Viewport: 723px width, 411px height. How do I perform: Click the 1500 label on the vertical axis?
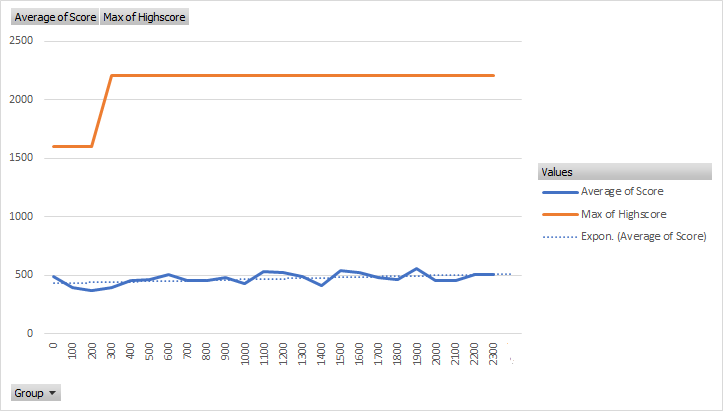pos(21,158)
